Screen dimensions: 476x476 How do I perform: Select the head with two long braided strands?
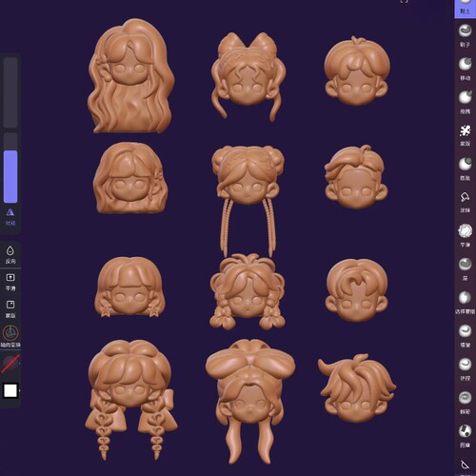[248, 200]
